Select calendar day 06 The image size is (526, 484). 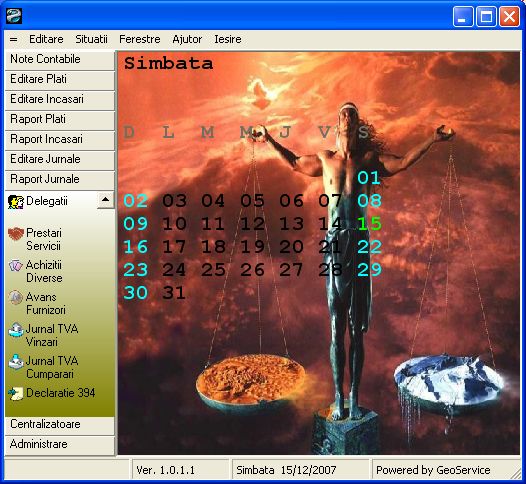292,201
